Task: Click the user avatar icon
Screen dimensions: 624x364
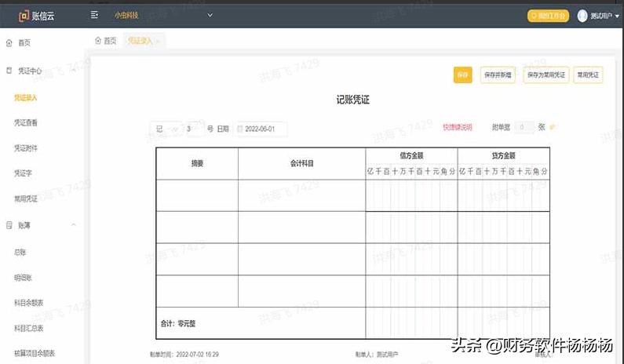Action: tap(582, 16)
